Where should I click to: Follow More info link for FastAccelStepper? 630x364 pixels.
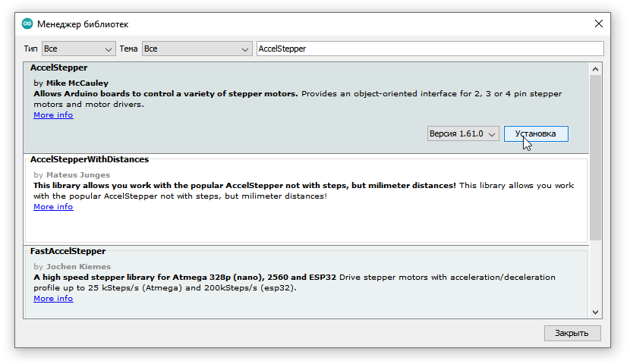53,299
